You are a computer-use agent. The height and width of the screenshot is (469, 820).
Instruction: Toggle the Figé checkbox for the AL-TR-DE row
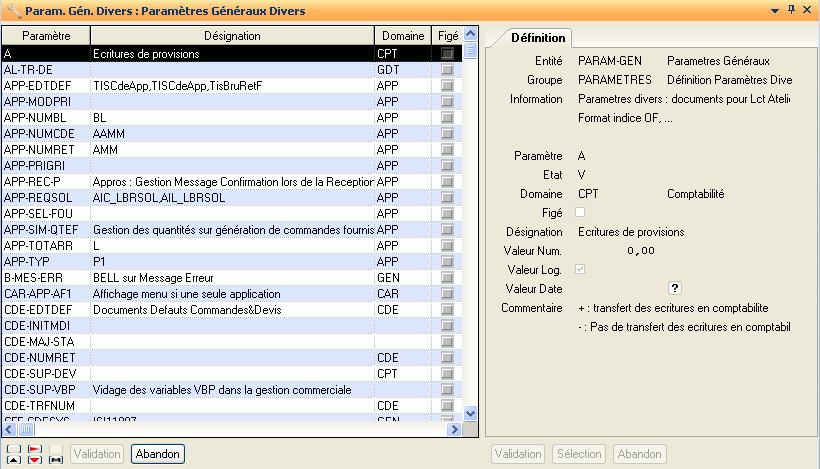pos(447,70)
